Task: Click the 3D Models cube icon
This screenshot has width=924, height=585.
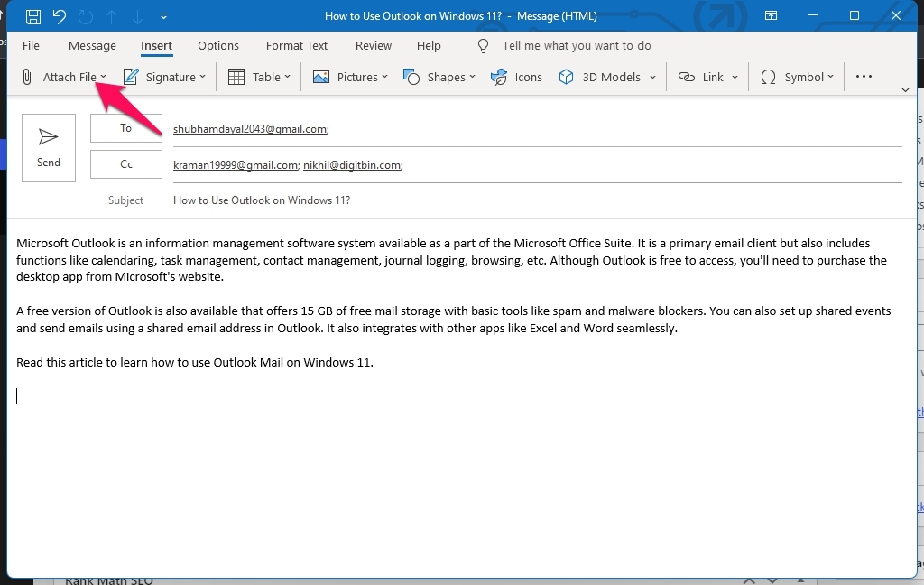Action: (x=567, y=78)
